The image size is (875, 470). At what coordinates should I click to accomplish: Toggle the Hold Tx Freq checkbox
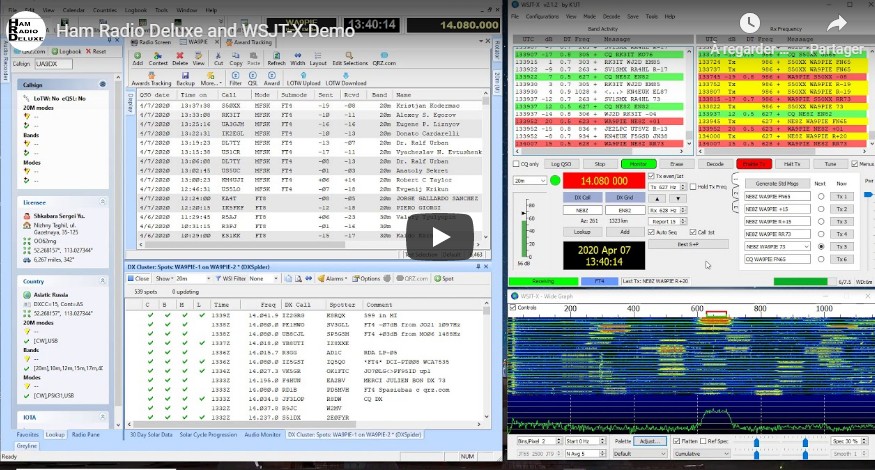pyautogui.click(x=693, y=187)
